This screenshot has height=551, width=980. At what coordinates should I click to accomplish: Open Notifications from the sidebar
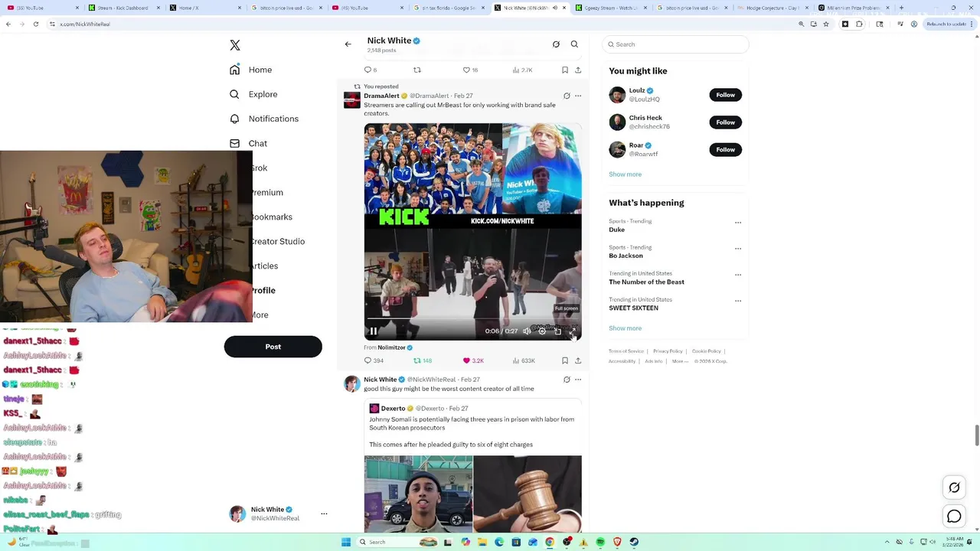pyautogui.click(x=264, y=119)
